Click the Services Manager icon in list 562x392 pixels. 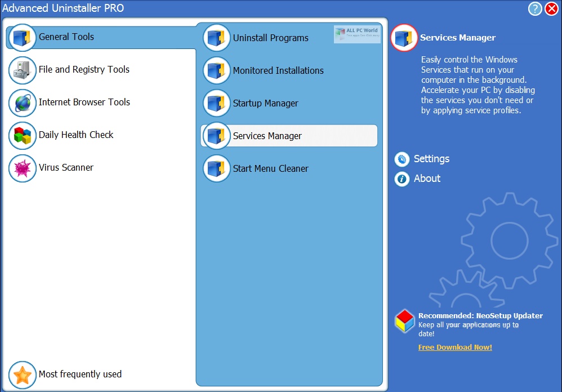tap(216, 135)
